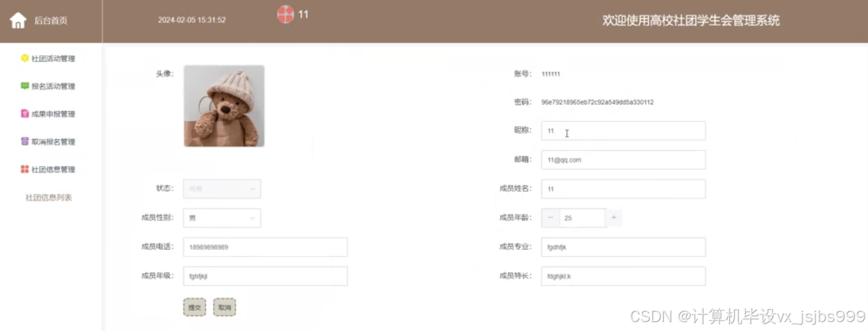Click the 成员姓名 input field

(x=623, y=189)
